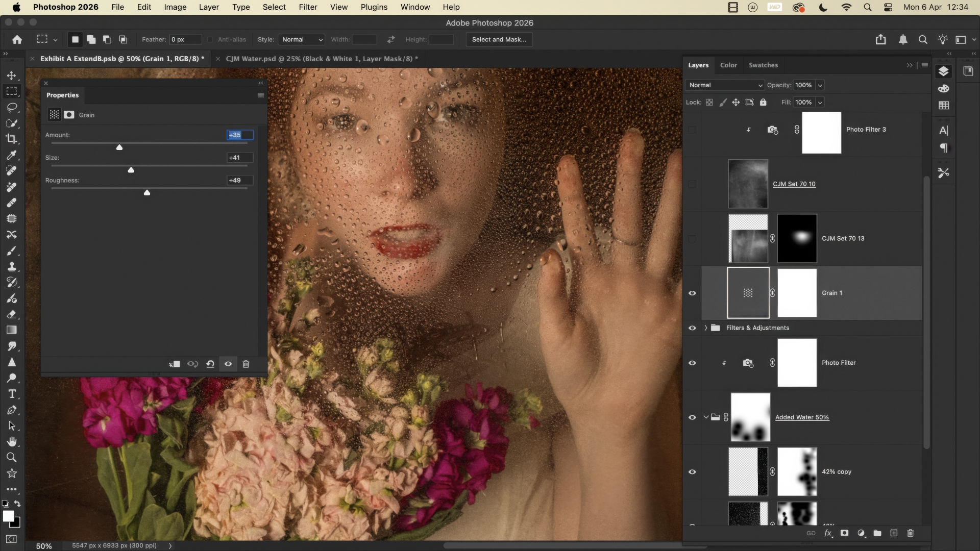Add a layer mask in the Layers panel
This screenshot has width=980, height=551.
(x=844, y=533)
